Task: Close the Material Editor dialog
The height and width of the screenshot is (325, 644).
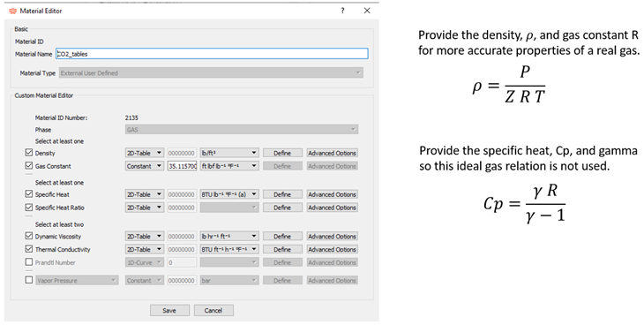Action: (367, 11)
